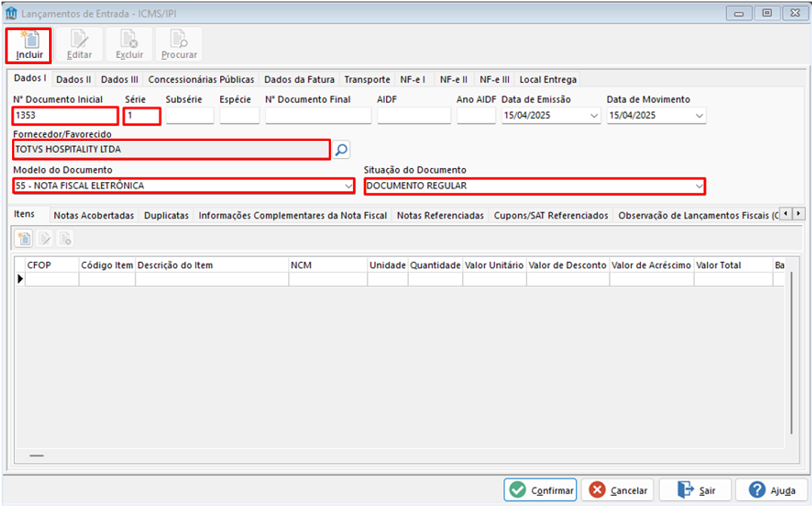Click the Incluir toolbar icon
Image resolution: width=812 pixels, height=507 pixels.
coord(29,45)
